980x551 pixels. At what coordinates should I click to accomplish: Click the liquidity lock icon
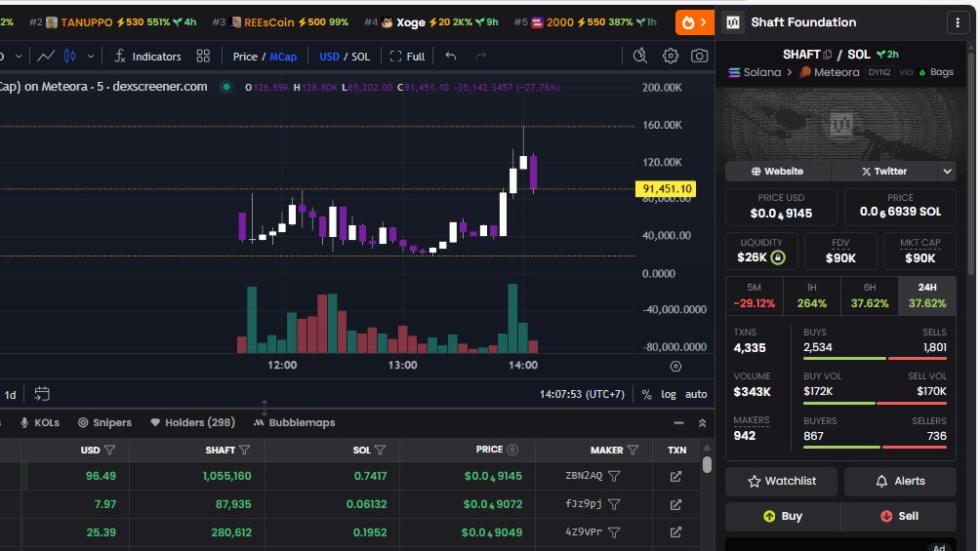778,257
